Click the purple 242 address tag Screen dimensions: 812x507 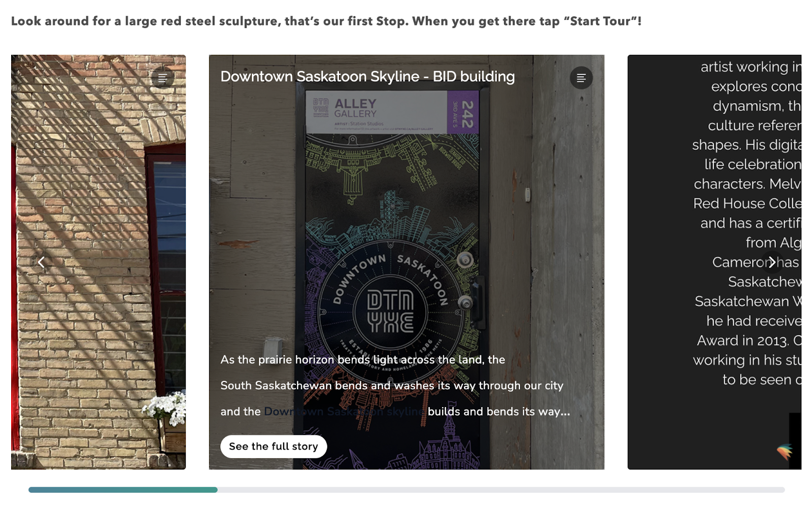click(463, 112)
